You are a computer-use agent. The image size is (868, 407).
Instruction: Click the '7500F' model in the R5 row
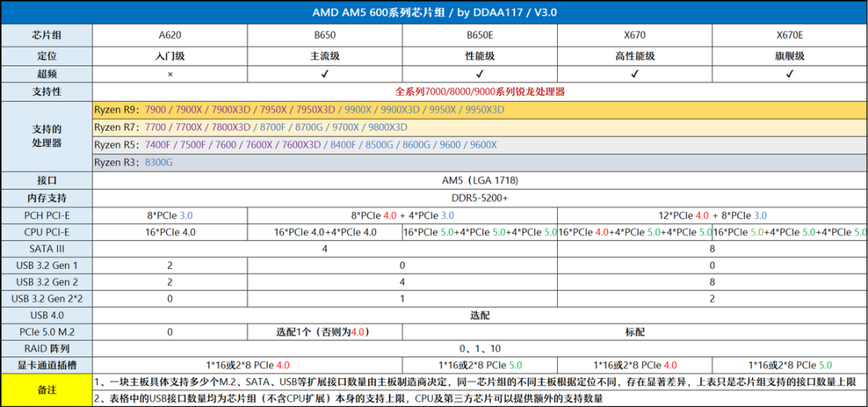point(193,144)
